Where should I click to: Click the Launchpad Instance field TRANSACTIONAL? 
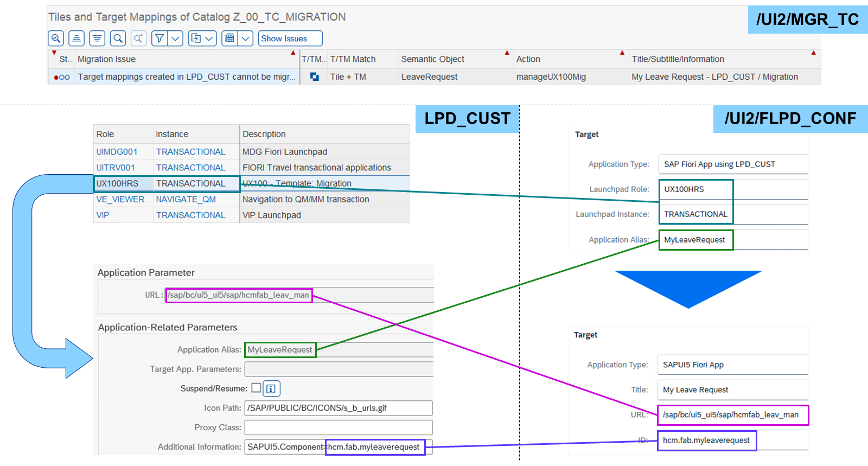tap(733, 214)
